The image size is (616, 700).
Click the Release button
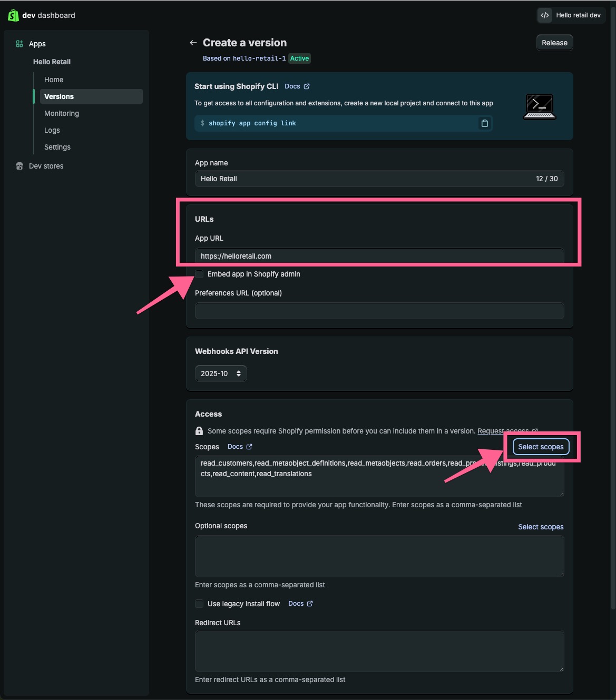[554, 43]
